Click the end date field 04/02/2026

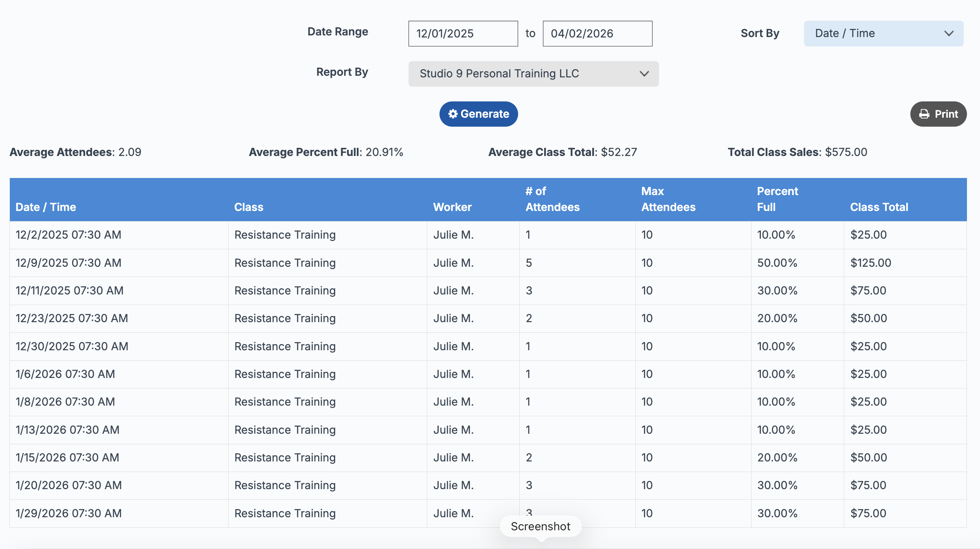coord(597,33)
